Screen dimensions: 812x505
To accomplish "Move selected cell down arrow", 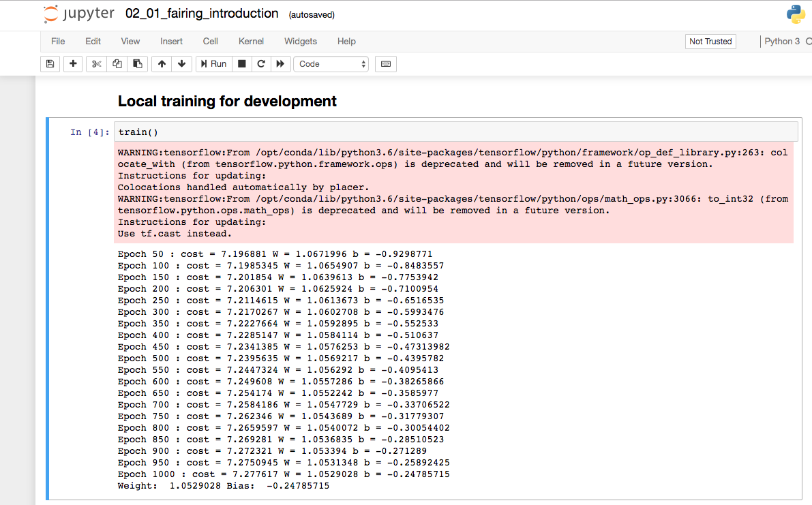I will point(181,64).
